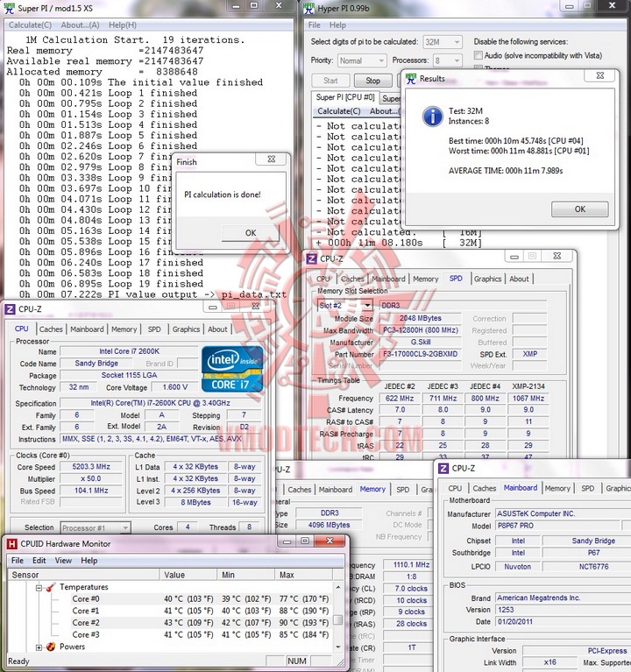Image resolution: width=631 pixels, height=672 pixels.
Task: Click the Temperatures thermometer icon
Action: pyautogui.click(x=51, y=587)
